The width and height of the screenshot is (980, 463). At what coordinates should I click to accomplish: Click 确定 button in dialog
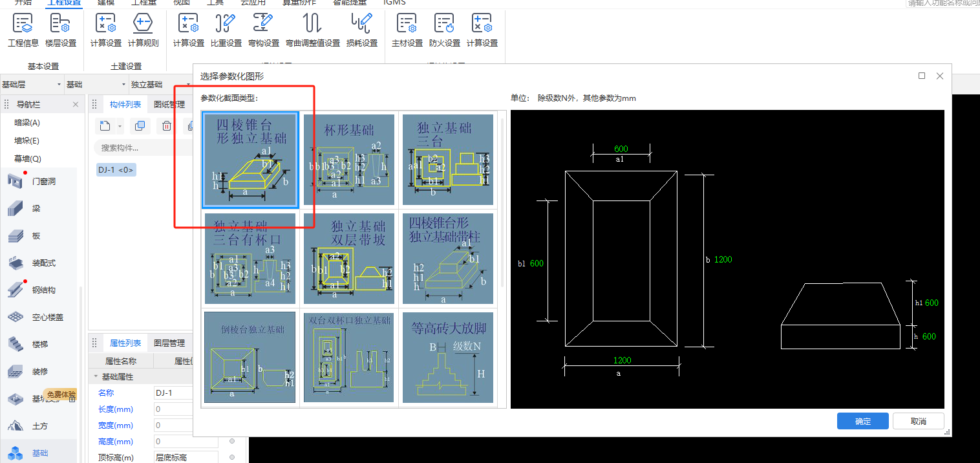(863, 421)
